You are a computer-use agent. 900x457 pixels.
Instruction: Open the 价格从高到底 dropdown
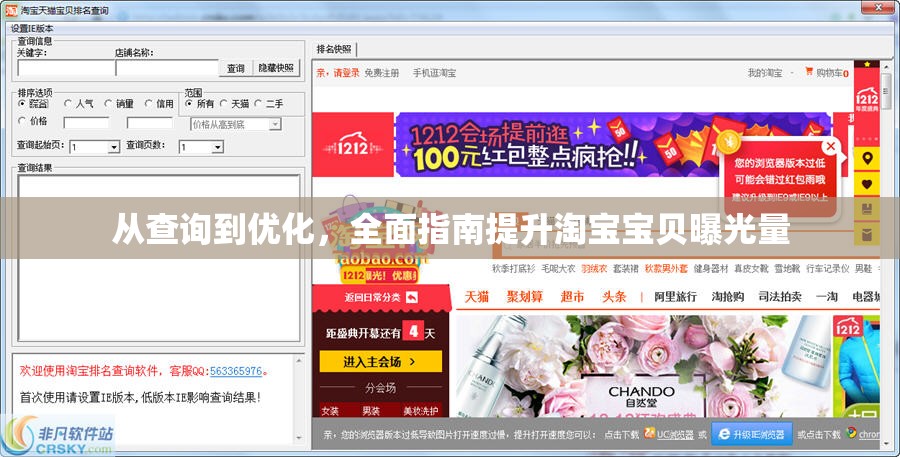tap(236, 124)
